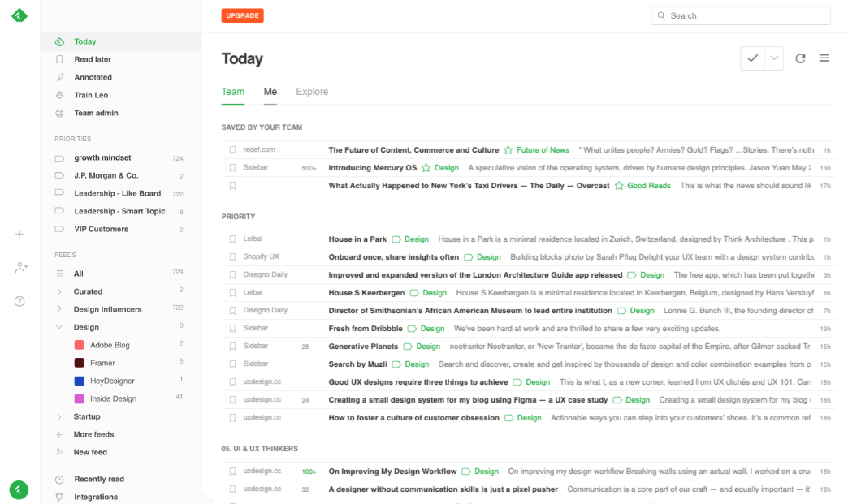Viewport: 848px width, 504px height.
Task: Click the green profile avatar at bottom left
Action: 19,490
